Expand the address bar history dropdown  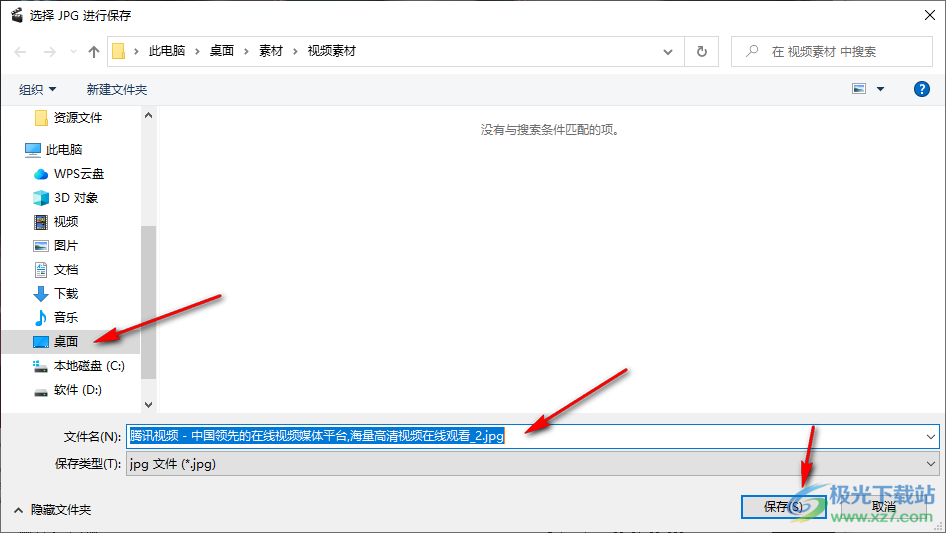[668, 51]
